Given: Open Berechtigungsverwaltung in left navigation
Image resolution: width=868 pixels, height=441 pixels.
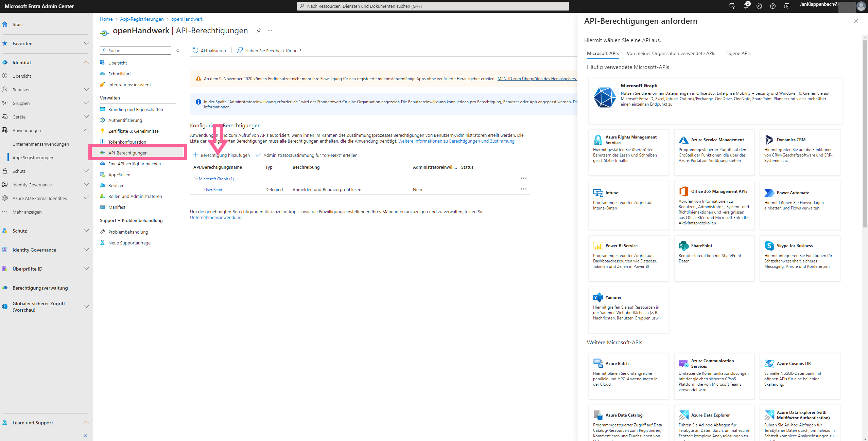Looking at the screenshot, I should (40, 288).
